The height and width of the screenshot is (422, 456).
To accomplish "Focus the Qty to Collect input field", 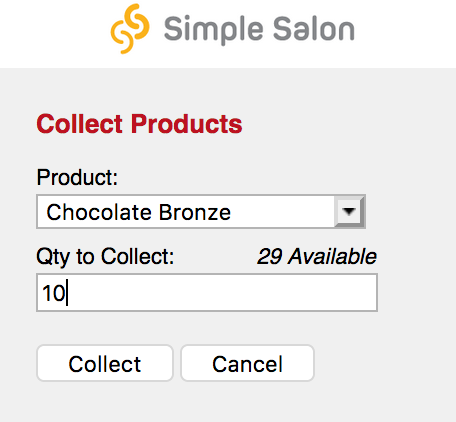I will [x=207, y=293].
